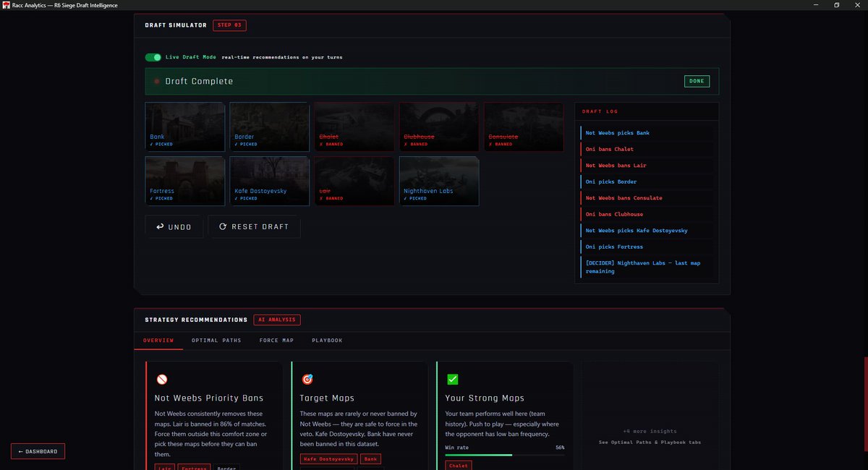Switch to the Overview tab
Image resolution: width=868 pixels, height=470 pixels.
tap(158, 340)
